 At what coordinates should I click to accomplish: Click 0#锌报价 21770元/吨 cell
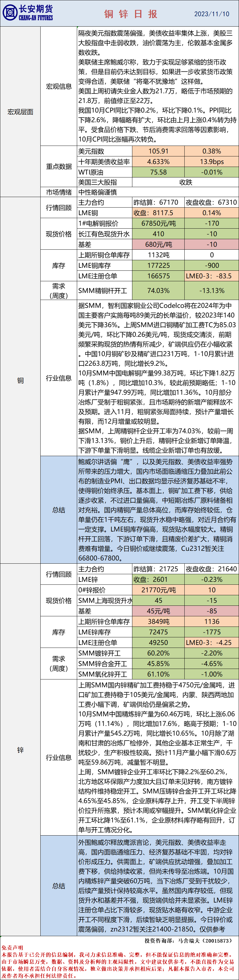(158, 590)
